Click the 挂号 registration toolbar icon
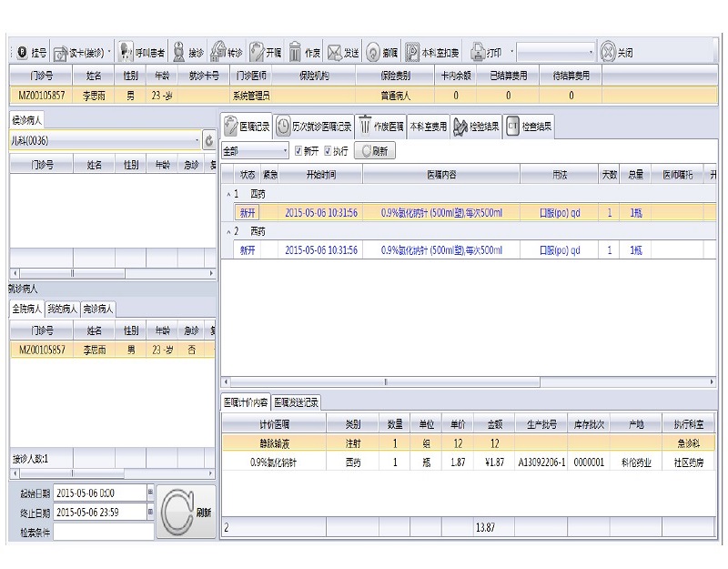 pos(22,53)
